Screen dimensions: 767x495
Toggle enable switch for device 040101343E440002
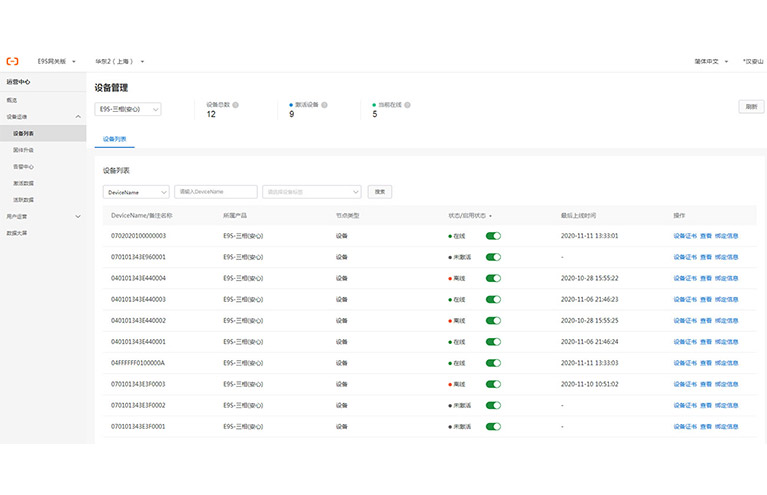[x=493, y=320]
